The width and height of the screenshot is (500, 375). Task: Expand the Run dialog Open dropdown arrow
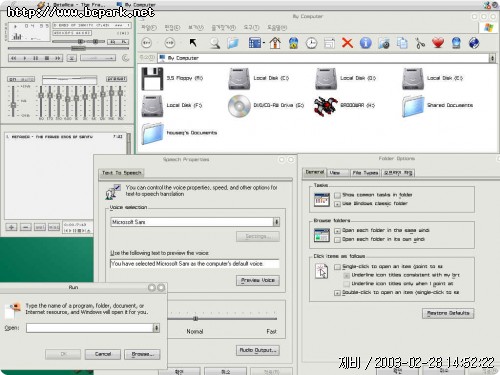click(x=156, y=328)
